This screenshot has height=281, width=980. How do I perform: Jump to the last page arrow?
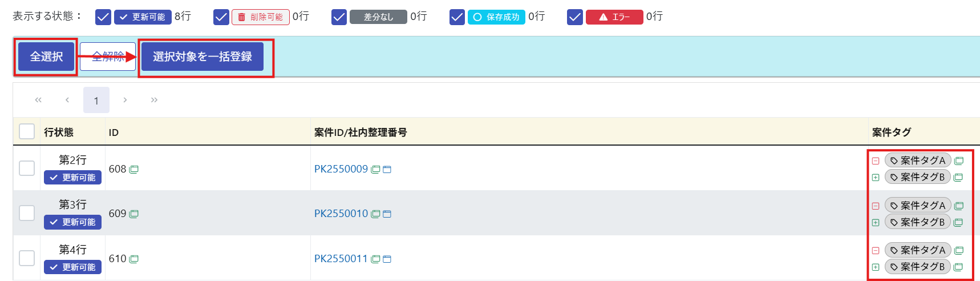(154, 100)
